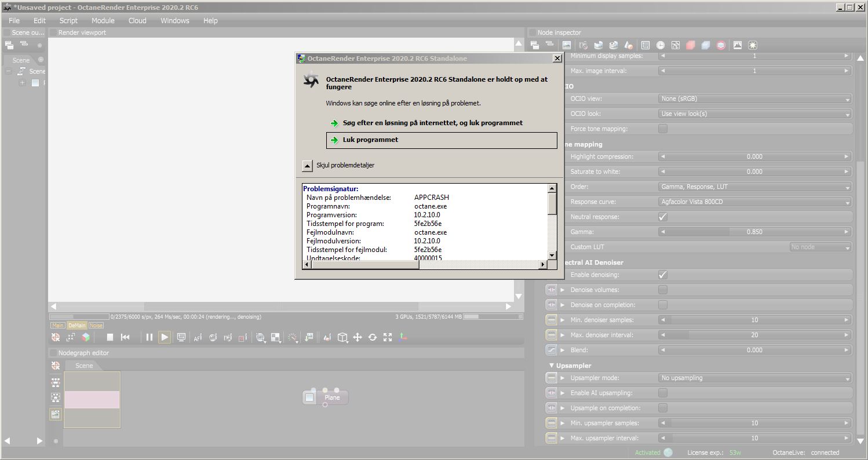Uncheck the Neutral response checkbox
The image size is (868, 460).
pyautogui.click(x=663, y=217)
